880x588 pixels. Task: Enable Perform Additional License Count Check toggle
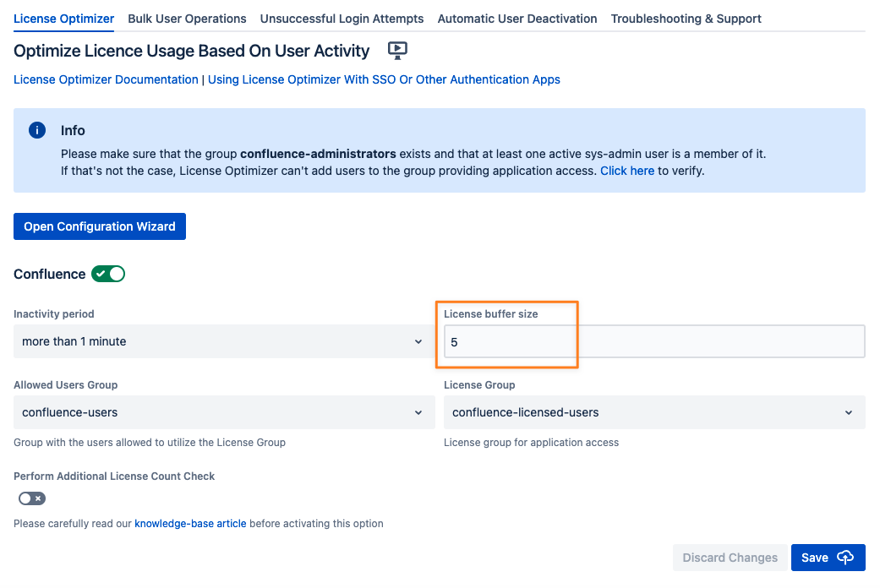pyautogui.click(x=32, y=498)
